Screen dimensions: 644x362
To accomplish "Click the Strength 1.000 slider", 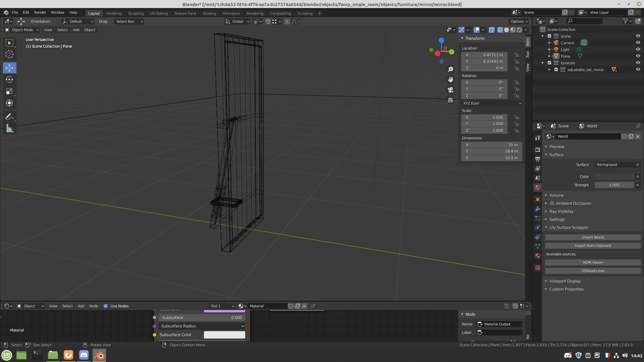I will click(x=614, y=185).
